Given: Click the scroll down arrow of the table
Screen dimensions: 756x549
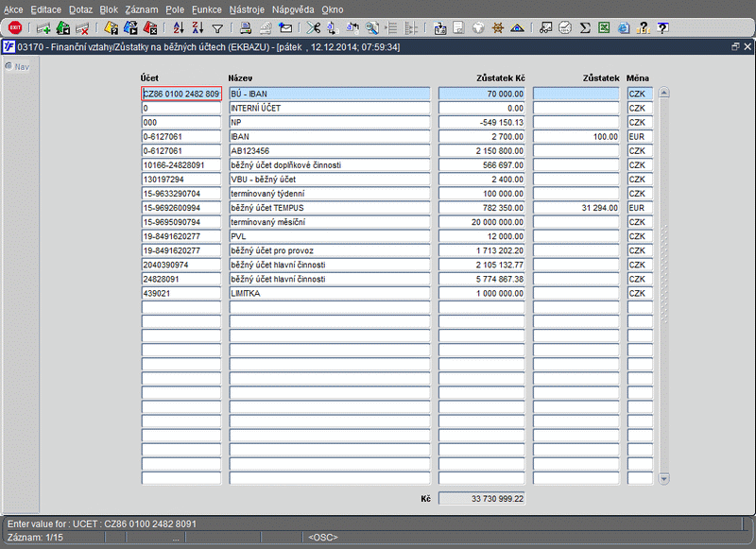Looking at the screenshot, I should coord(664,479).
